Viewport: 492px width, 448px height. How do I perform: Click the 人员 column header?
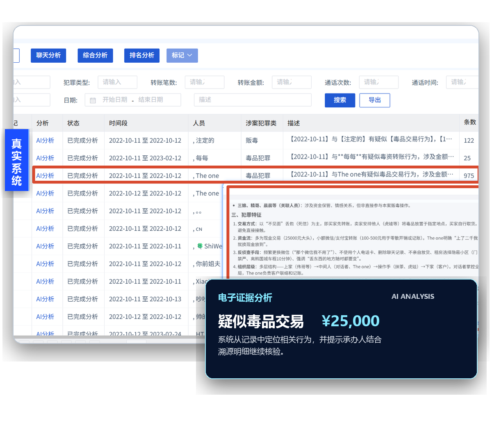199,123
